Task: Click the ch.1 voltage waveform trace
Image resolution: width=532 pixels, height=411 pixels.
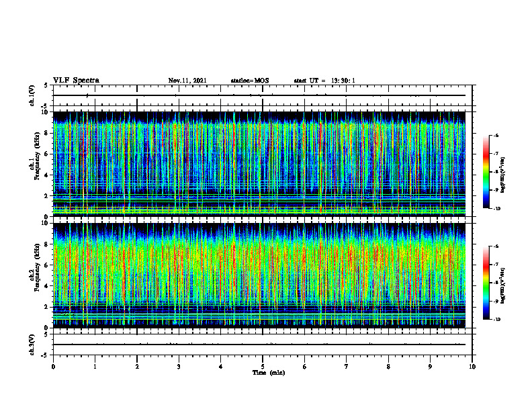Action: point(259,95)
